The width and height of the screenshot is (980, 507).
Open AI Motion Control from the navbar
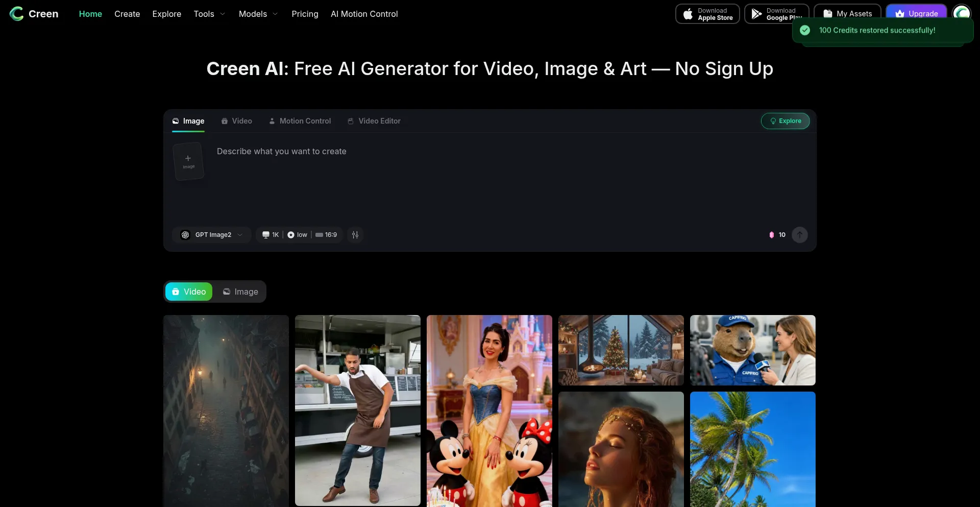click(364, 14)
